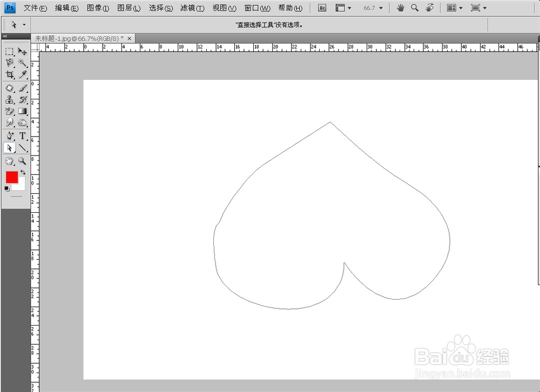The height and width of the screenshot is (392, 540).
Task: Select the Rectangular Marquee tool
Action: [x=9, y=52]
